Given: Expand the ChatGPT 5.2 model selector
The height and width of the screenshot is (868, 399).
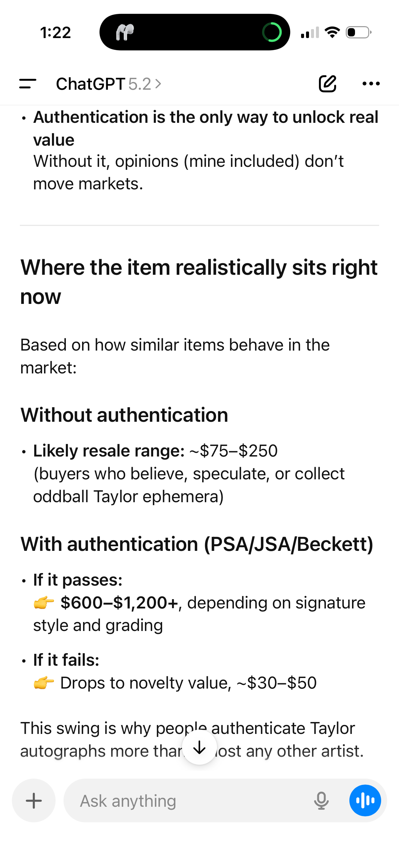Looking at the screenshot, I should (x=109, y=83).
